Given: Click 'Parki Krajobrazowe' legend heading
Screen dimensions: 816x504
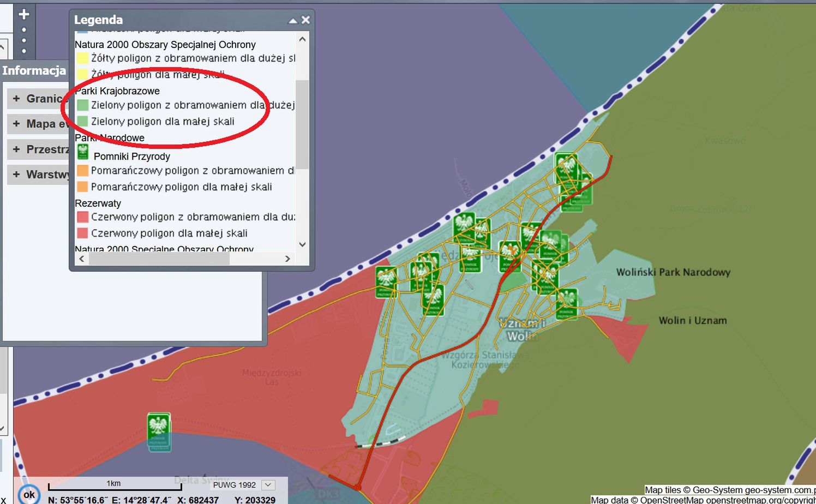Looking at the screenshot, I should (117, 91).
